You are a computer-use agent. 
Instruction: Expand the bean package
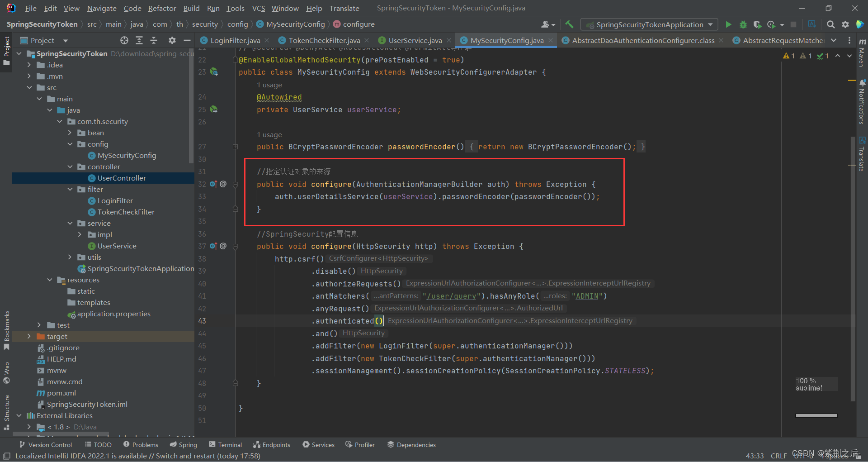(x=70, y=133)
